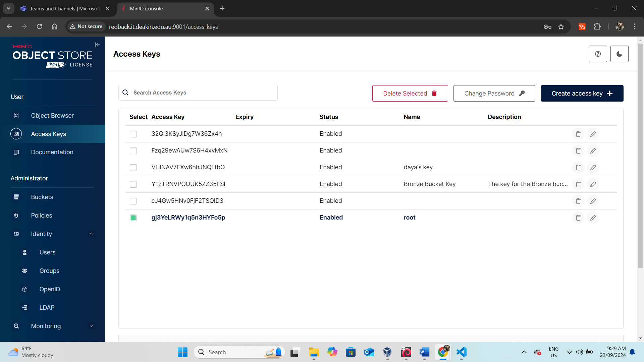Show hidden system tray icons

click(524, 352)
